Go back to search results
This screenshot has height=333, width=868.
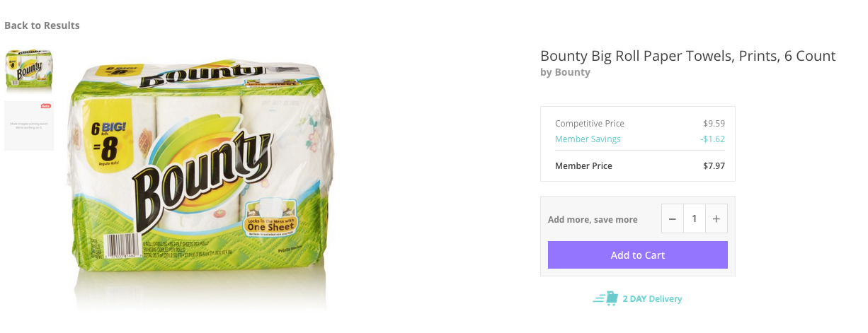coord(42,25)
